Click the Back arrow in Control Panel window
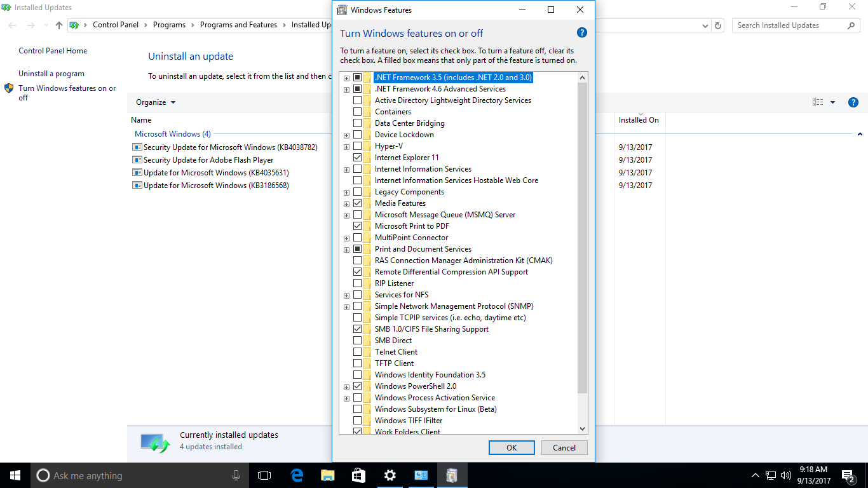Image resolution: width=868 pixels, height=488 pixels. pyautogui.click(x=12, y=25)
